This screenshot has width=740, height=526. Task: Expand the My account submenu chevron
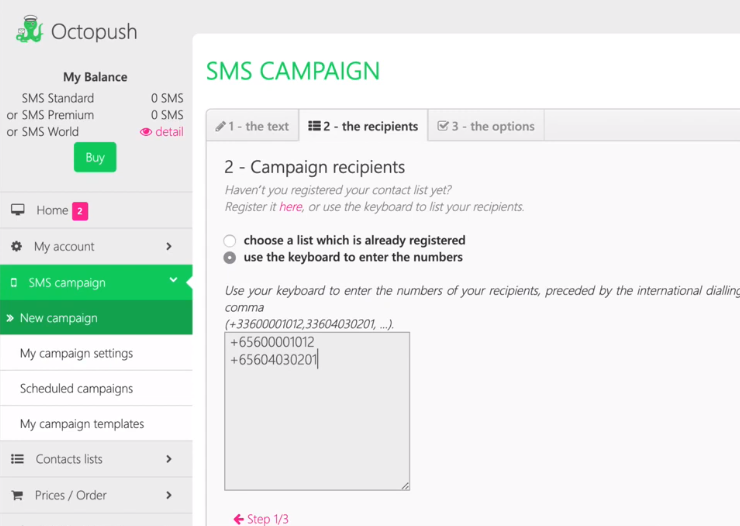169,246
